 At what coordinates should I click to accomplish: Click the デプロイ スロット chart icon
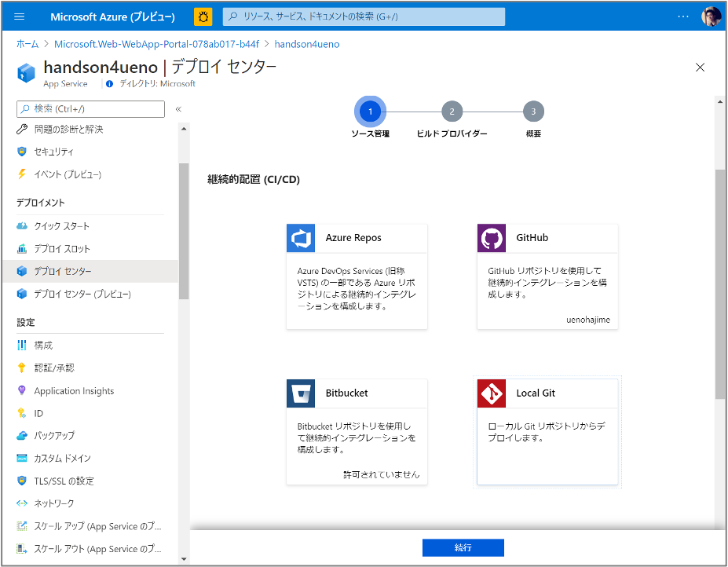[22, 248]
